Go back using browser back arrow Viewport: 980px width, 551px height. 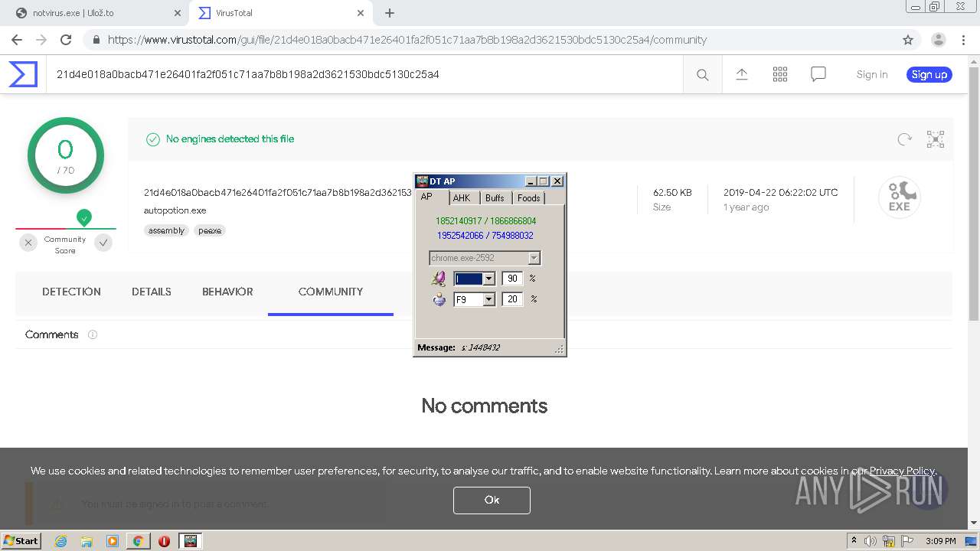(x=17, y=40)
